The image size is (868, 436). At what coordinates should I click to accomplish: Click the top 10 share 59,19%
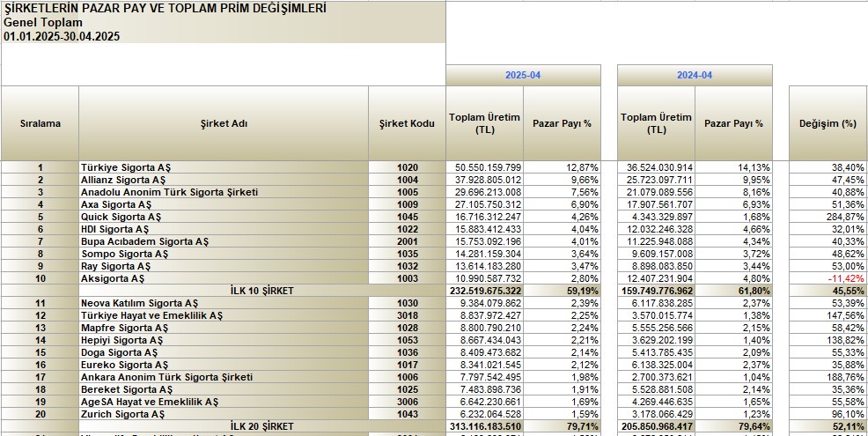[562, 291]
